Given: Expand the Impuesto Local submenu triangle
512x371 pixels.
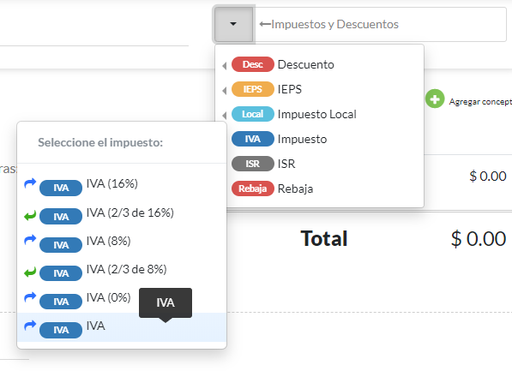Looking at the screenshot, I should pos(225,115).
